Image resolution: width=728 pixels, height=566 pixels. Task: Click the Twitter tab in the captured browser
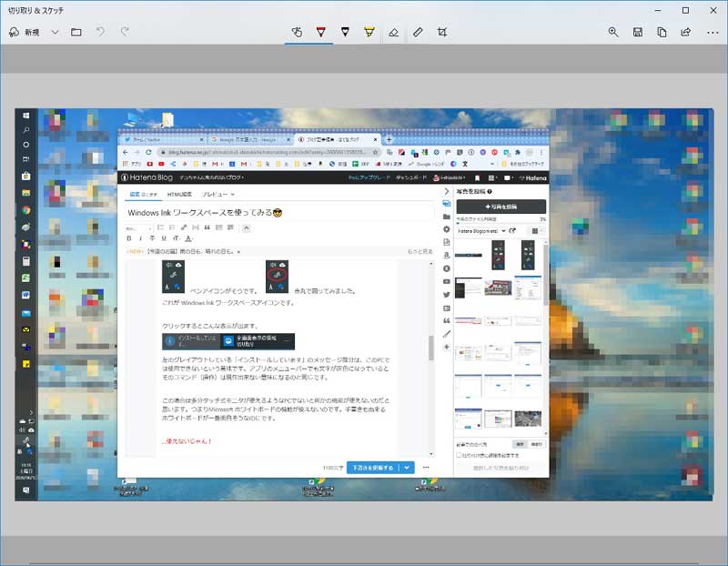click(x=162, y=139)
